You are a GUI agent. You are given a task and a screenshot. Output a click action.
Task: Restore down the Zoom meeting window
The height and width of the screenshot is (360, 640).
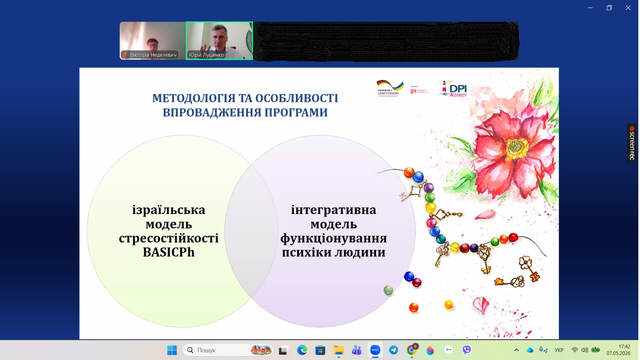[609, 8]
